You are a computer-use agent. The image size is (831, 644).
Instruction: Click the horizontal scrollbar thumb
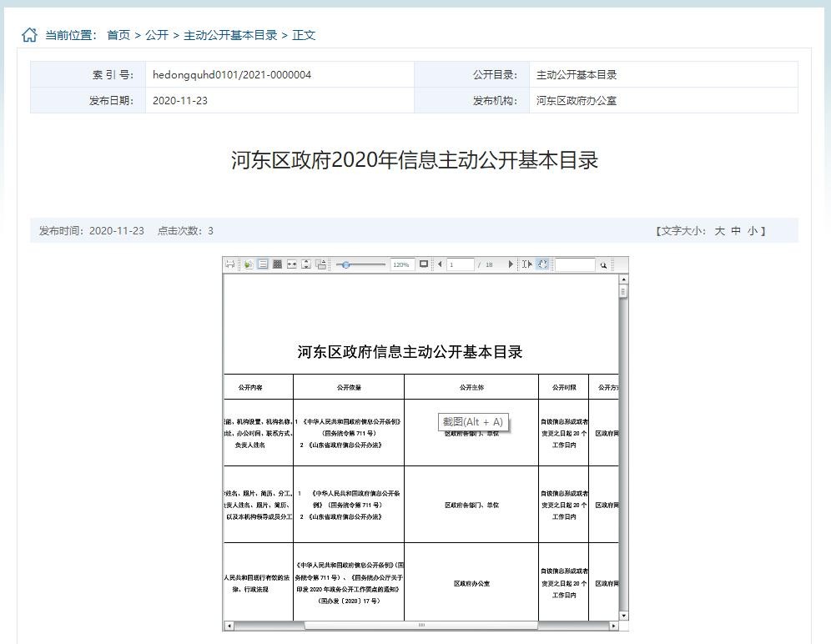(x=421, y=626)
